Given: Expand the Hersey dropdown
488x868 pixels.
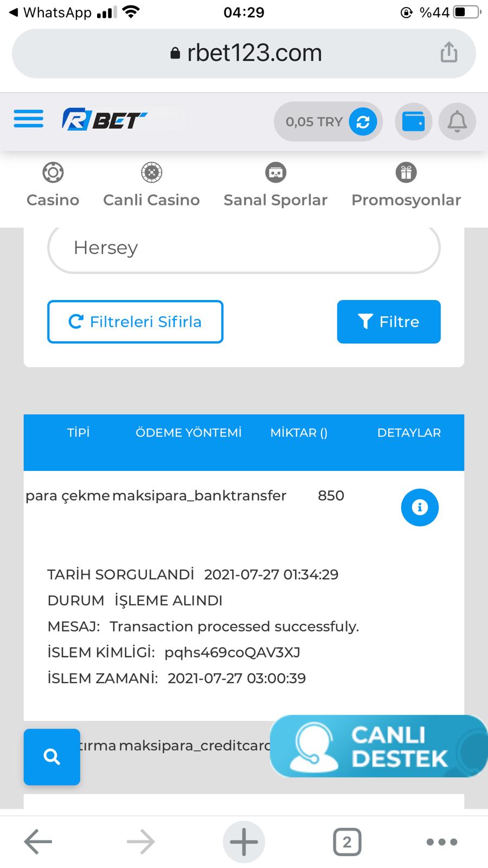Looking at the screenshot, I should (x=244, y=248).
